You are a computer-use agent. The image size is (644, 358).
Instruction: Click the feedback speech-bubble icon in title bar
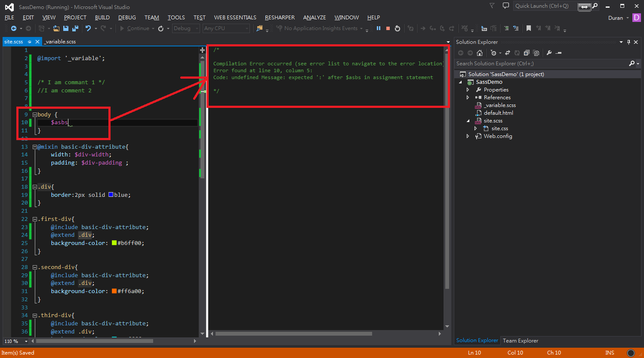tap(506, 6)
